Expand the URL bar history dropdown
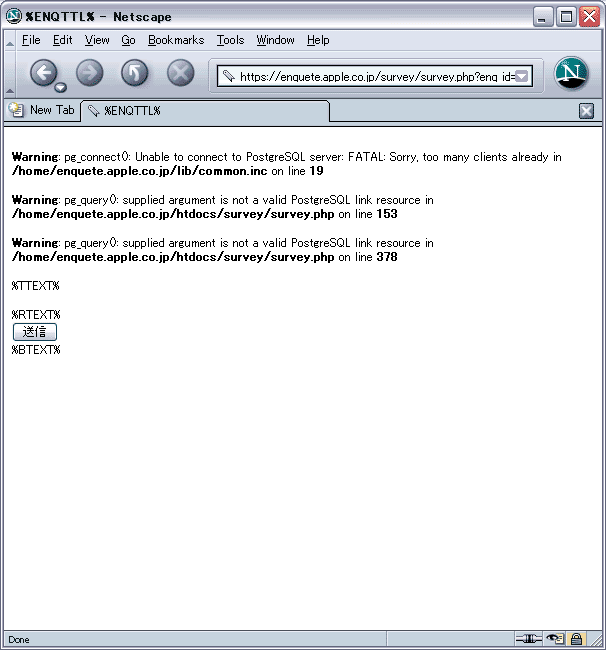 pos(522,76)
